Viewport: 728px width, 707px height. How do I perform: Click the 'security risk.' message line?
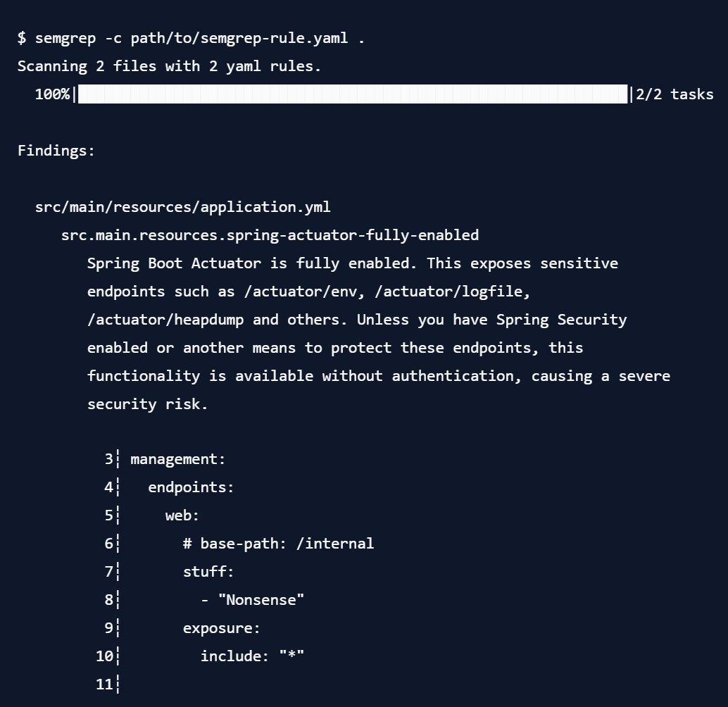(147, 404)
